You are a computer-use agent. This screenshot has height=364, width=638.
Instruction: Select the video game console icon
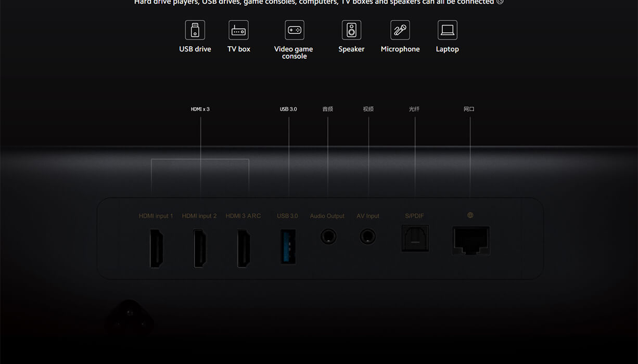295,30
